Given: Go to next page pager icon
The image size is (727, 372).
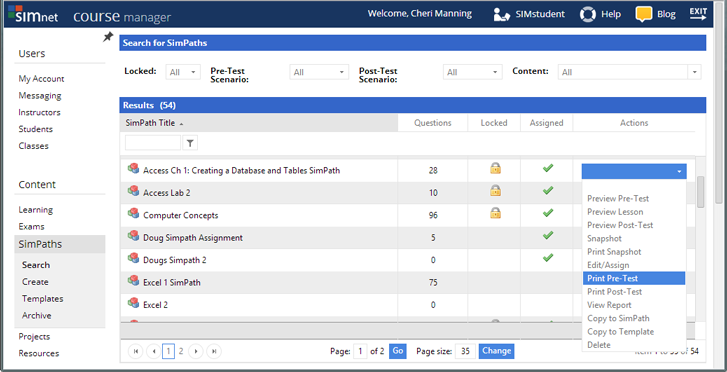Looking at the screenshot, I should (x=196, y=352).
